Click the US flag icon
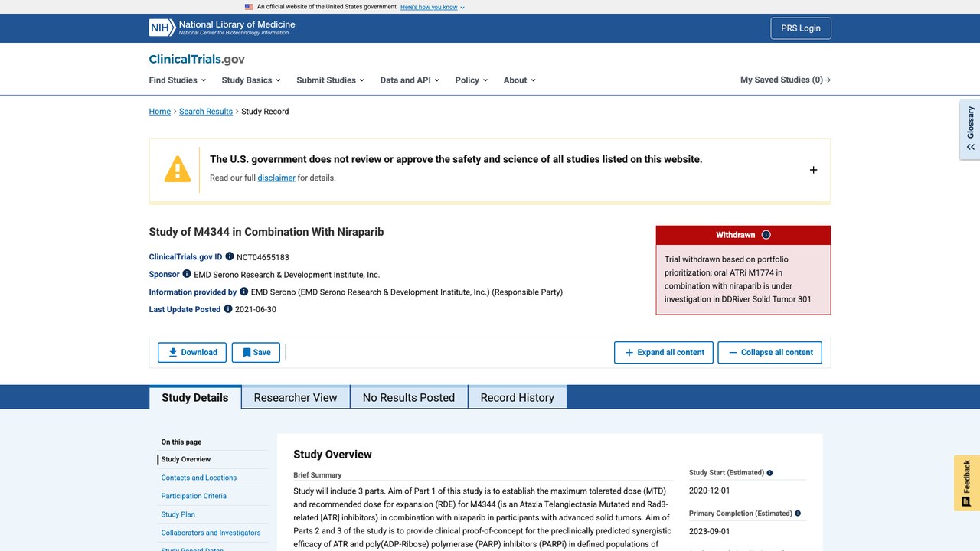The height and width of the screenshot is (551, 980). point(249,7)
